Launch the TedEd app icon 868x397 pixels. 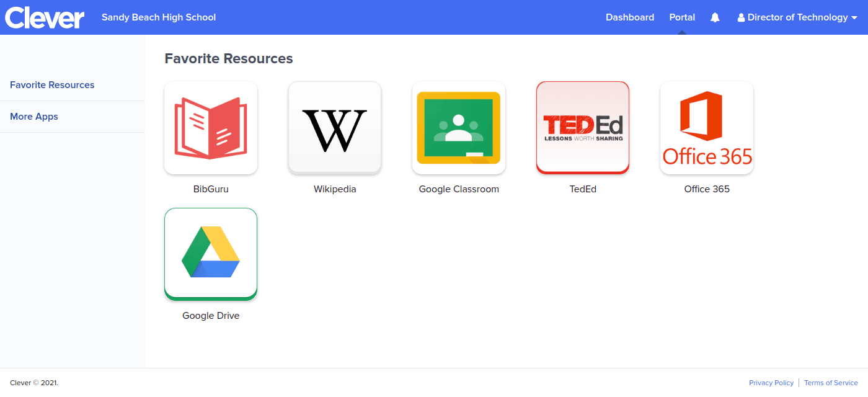point(583,128)
